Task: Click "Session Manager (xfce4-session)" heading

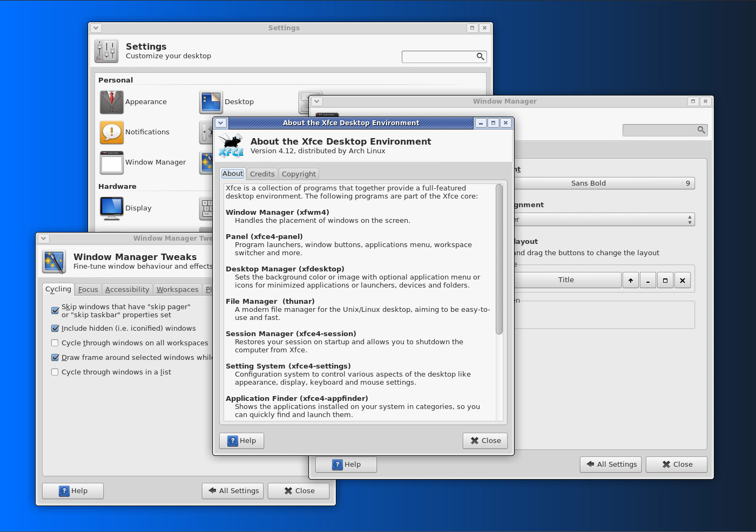Action: [291, 334]
